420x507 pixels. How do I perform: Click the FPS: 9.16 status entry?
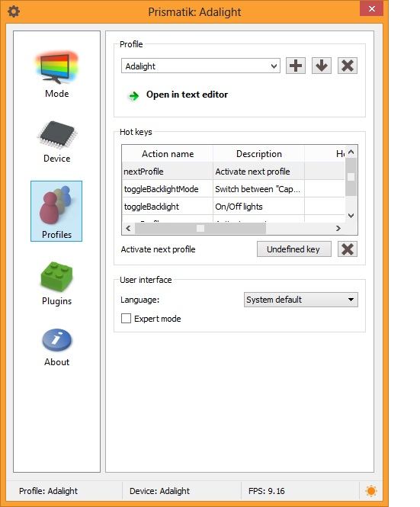pyautogui.click(x=267, y=491)
